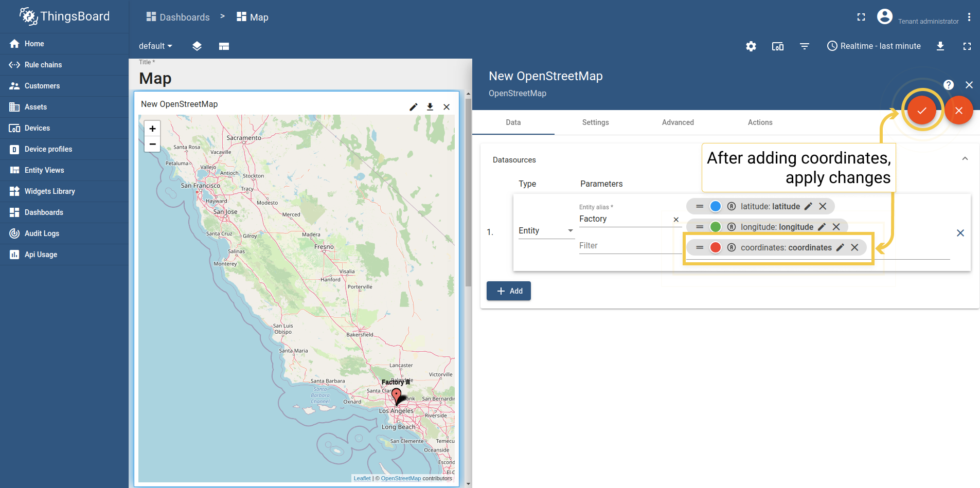The width and height of the screenshot is (980, 488).
Task: Switch to the Actions tab
Action: click(760, 122)
